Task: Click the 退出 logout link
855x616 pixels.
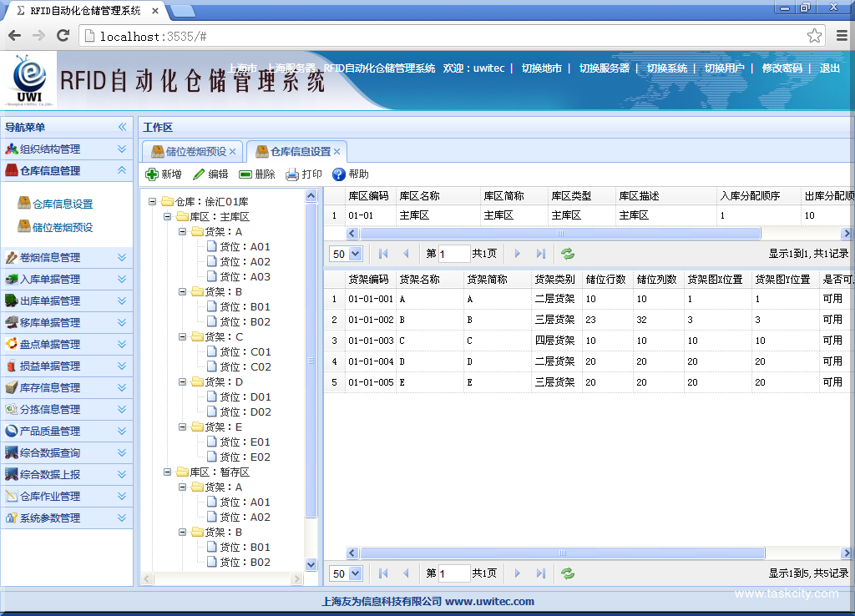Action: click(828, 68)
